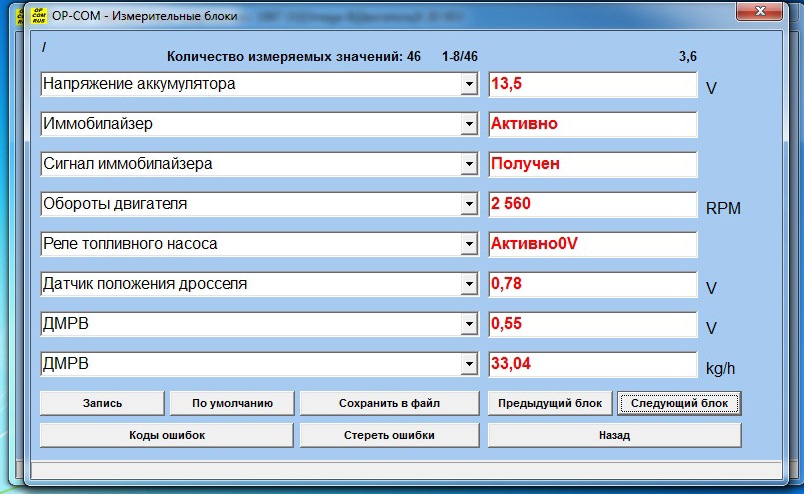Click the Датчик положения дросселя parameter text

click(145, 284)
